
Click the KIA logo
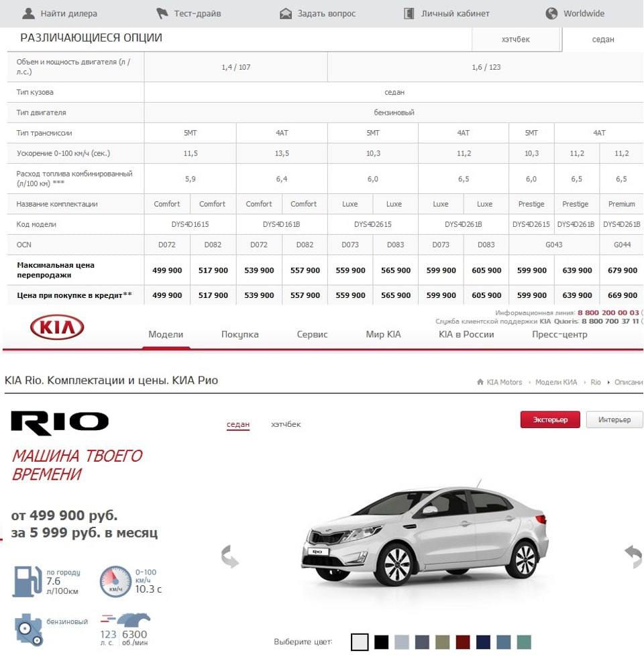58,327
